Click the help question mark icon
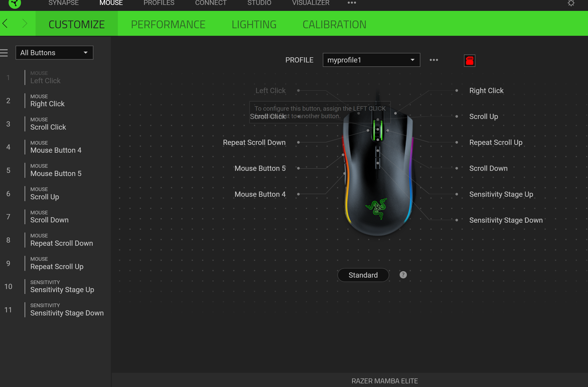 (x=403, y=275)
